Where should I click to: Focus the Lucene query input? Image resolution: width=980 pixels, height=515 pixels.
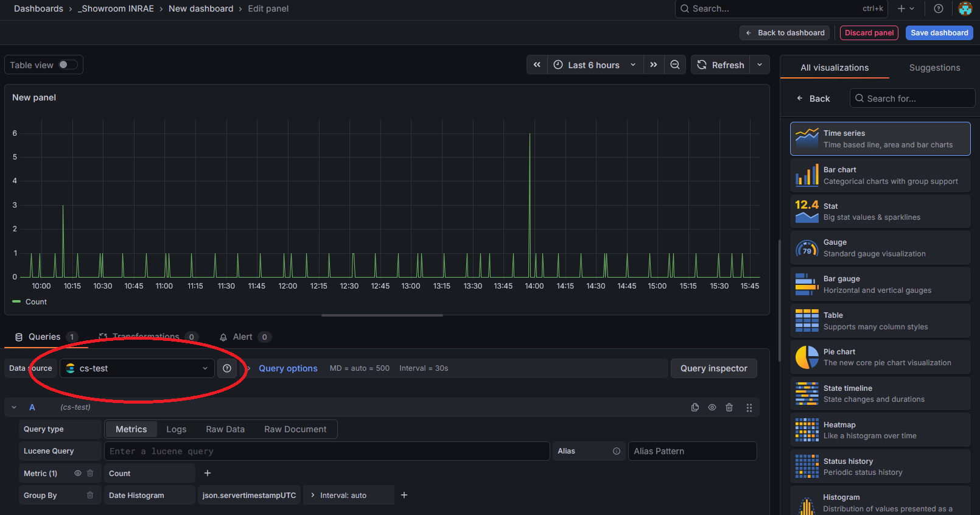tap(327, 451)
